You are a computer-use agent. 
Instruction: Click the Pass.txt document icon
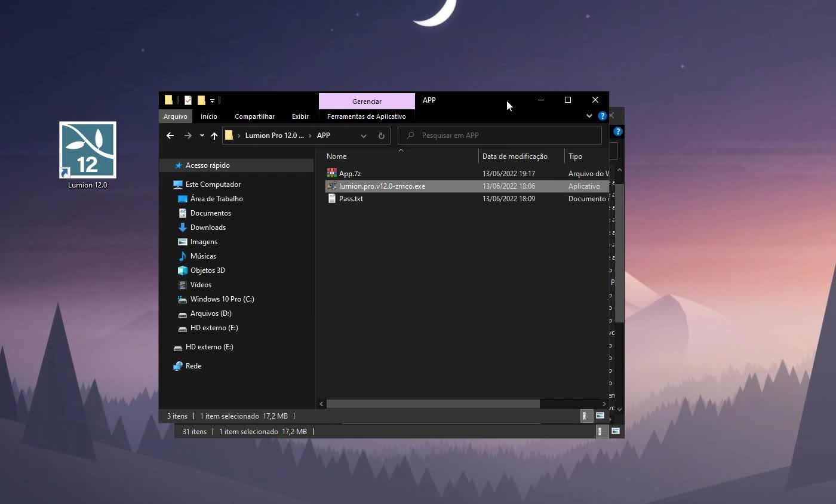tap(332, 198)
